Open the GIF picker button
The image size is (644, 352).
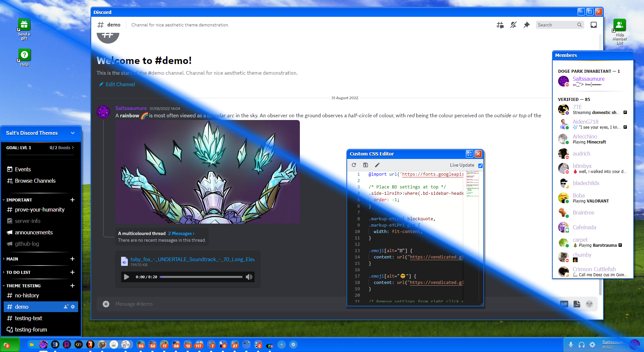[564, 304]
